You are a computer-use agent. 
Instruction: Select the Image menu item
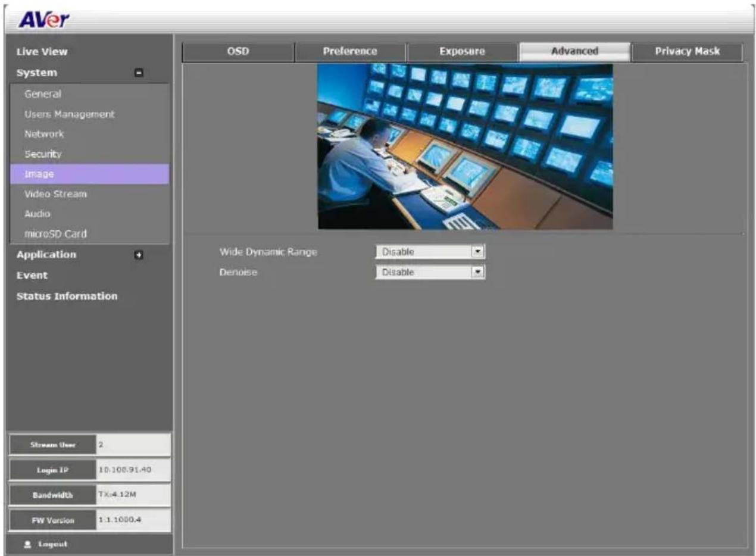tap(90, 174)
